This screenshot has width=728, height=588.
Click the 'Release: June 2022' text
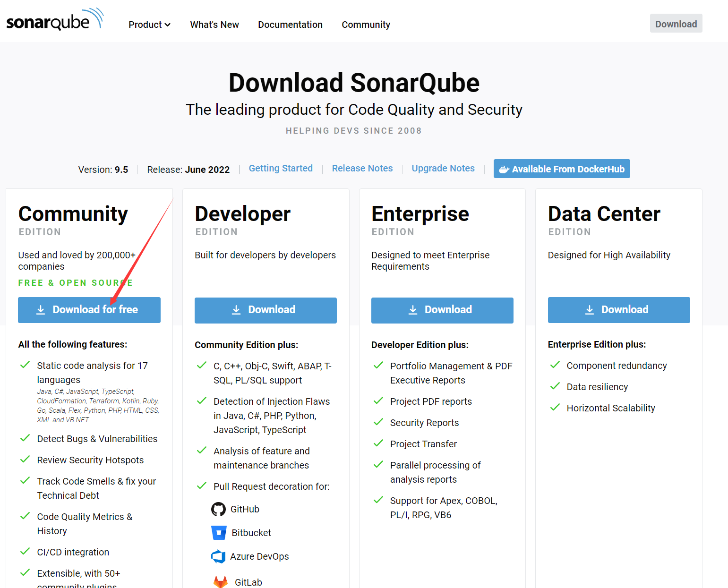(188, 170)
